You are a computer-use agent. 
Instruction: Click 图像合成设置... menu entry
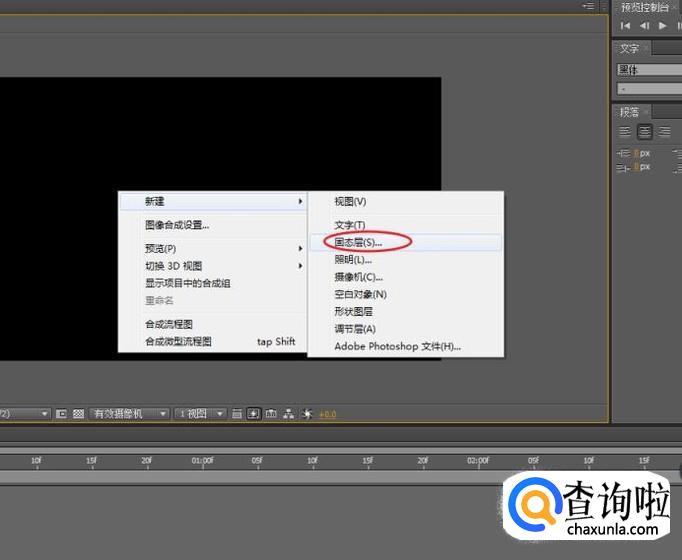coord(177,225)
